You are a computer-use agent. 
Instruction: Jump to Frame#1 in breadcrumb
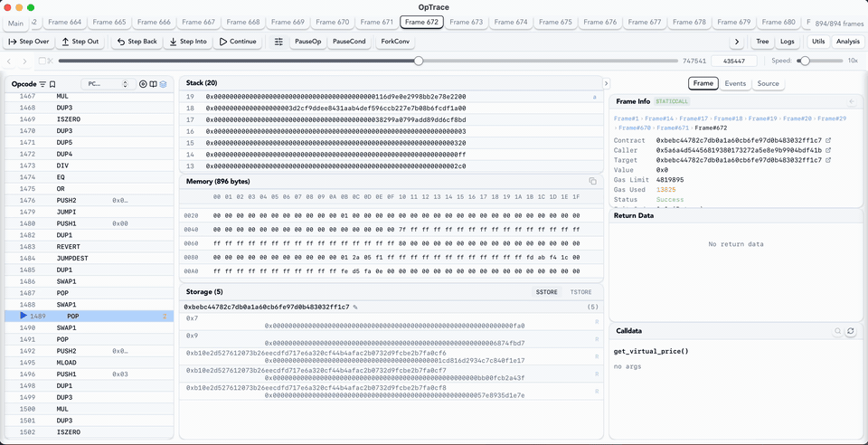point(626,118)
